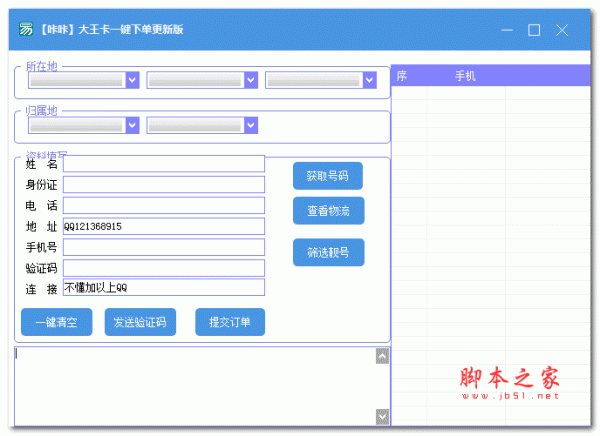Click the 一键清空 button
The image size is (600, 436).
pyautogui.click(x=57, y=322)
